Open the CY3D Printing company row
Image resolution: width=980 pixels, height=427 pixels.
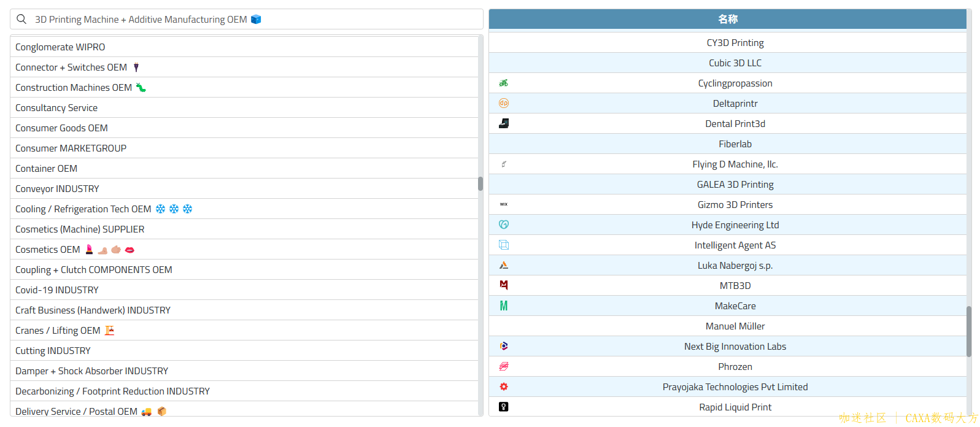pyautogui.click(x=728, y=42)
